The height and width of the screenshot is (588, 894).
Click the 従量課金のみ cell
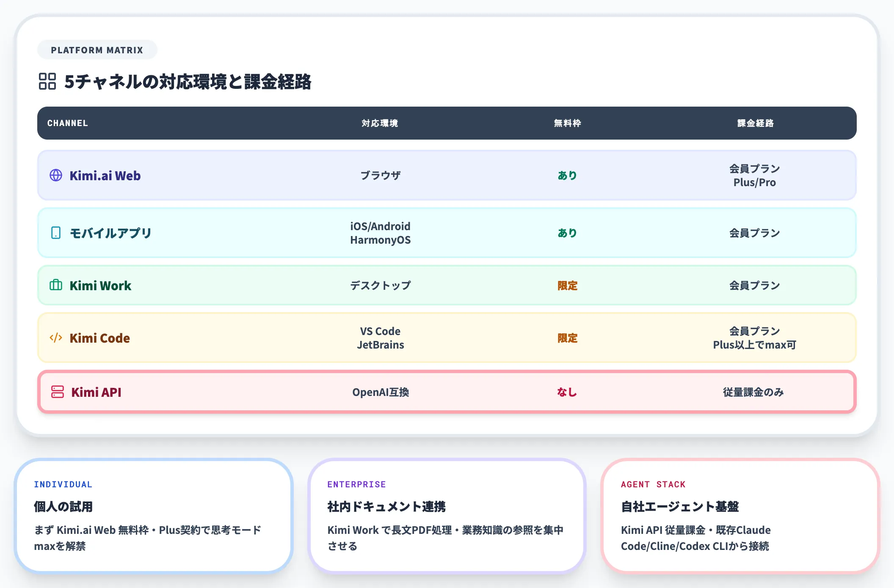pos(753,392)
